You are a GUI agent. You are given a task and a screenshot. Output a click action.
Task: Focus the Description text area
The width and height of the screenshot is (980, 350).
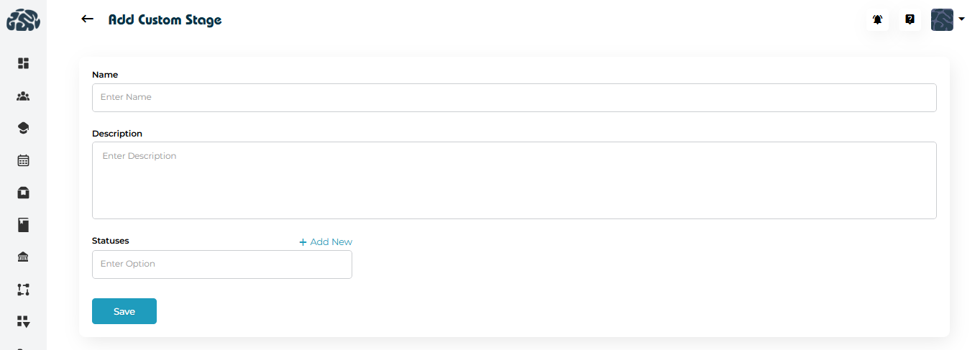click(514, 180)
